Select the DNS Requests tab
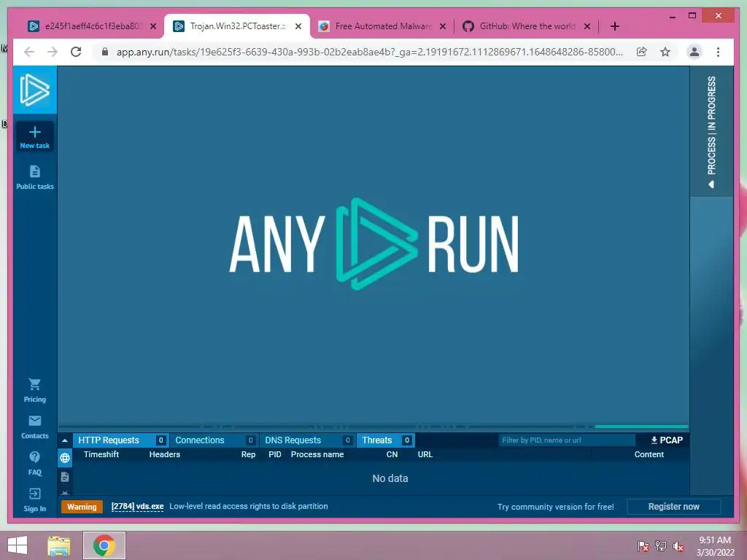 pyautogui.click(x=307, y=440)
